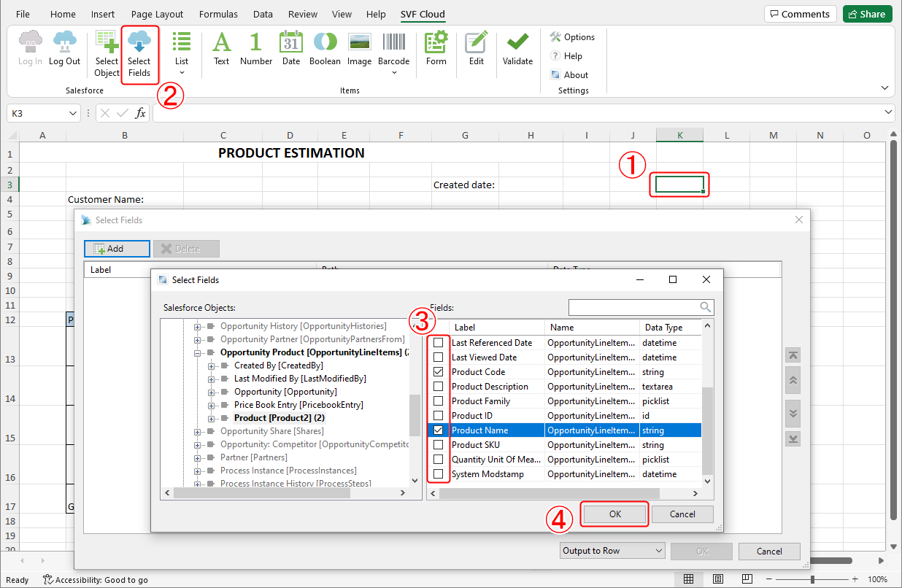Switch to Page Layout view in status bar
Image resolution: width=902 pixels, height=588 pixels.
[717, 579]
